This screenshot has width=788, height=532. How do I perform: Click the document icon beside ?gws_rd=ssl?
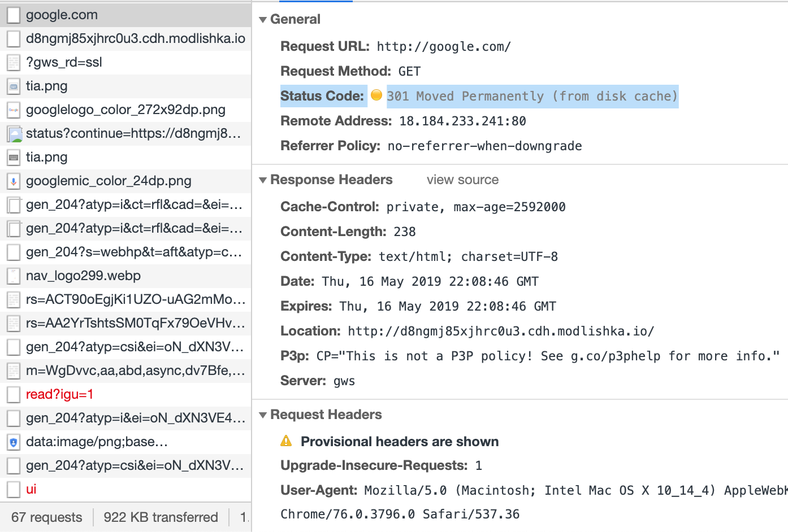(x=14, y=62)
